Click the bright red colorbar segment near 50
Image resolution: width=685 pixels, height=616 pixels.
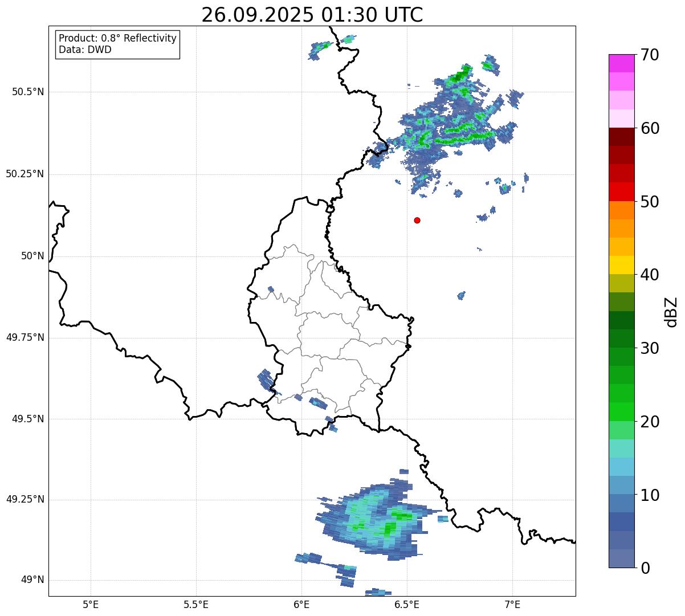[x=622, y=192]
